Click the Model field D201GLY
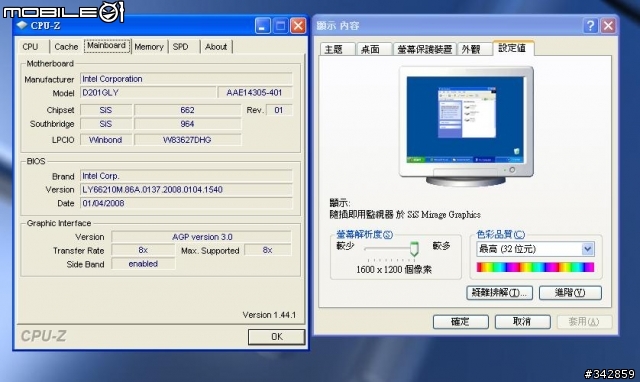Viewport: 640px width, 382px height. tap(148, 93)
